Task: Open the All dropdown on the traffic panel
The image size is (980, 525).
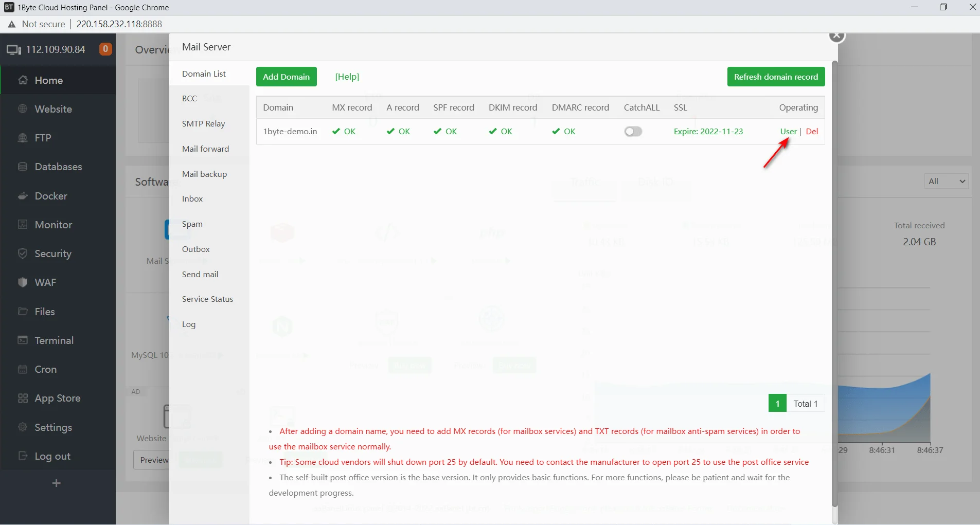Action: (946, 181)
